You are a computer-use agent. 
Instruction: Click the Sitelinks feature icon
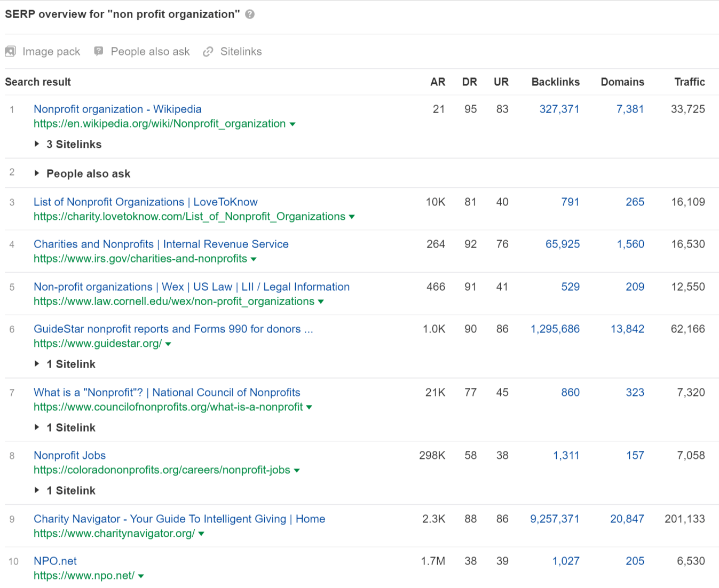[208, 51]
